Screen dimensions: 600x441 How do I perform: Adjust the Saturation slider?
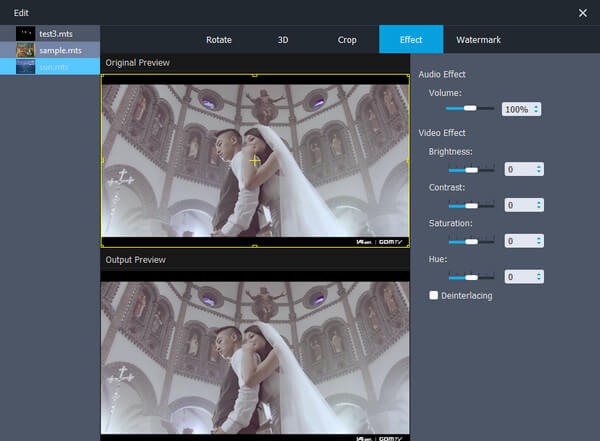471,242
